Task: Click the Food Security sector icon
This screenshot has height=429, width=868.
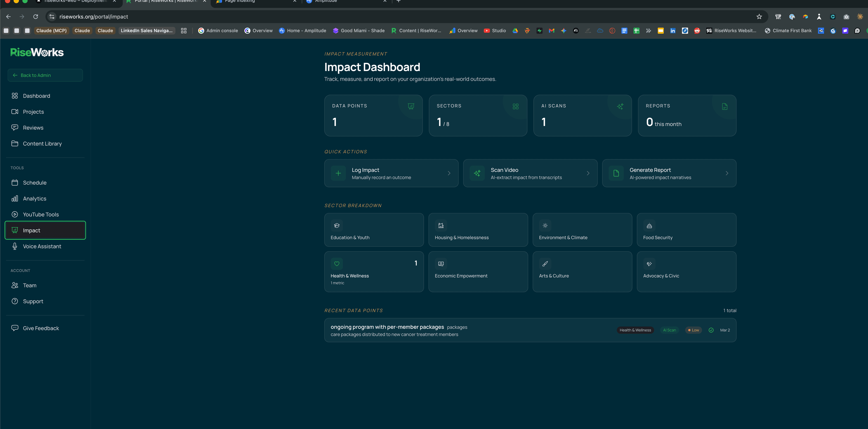Action: point(649,225)
